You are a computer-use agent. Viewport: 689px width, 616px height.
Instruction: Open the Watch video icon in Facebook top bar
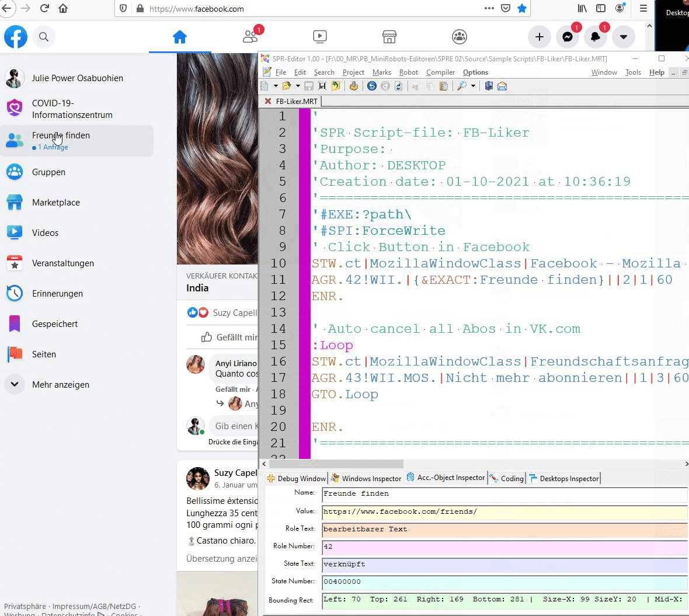[320, 37]
